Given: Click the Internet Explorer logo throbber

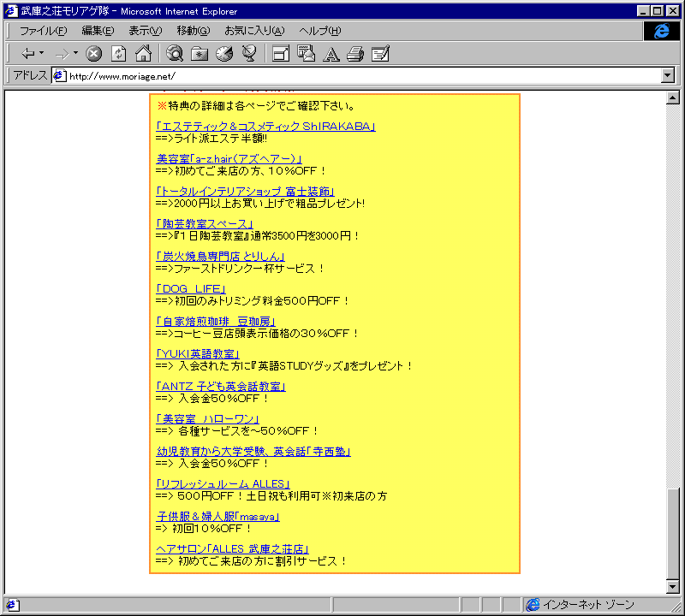Looking at the screenshot, I should (x=661, y=31).
